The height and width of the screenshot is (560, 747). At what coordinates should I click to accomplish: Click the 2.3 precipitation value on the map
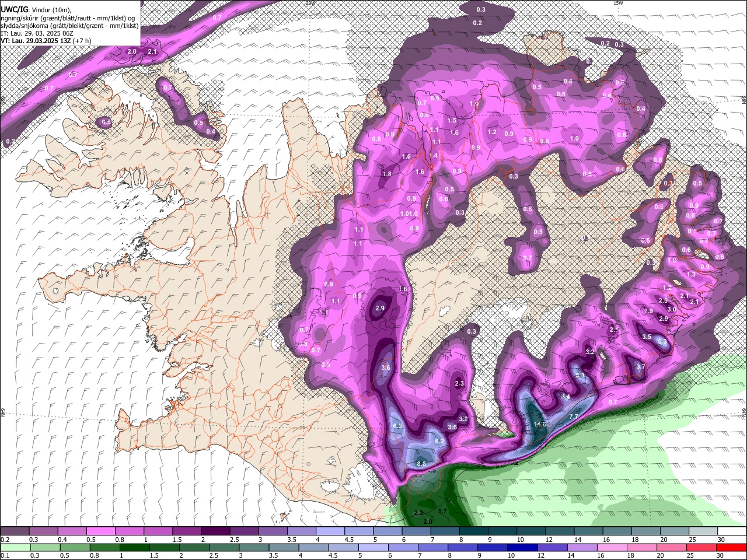[x=459, y=383]
